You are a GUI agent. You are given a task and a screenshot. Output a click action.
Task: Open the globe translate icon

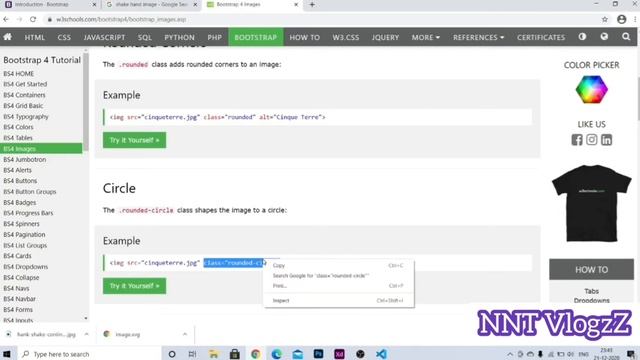(x=604, y=37)
